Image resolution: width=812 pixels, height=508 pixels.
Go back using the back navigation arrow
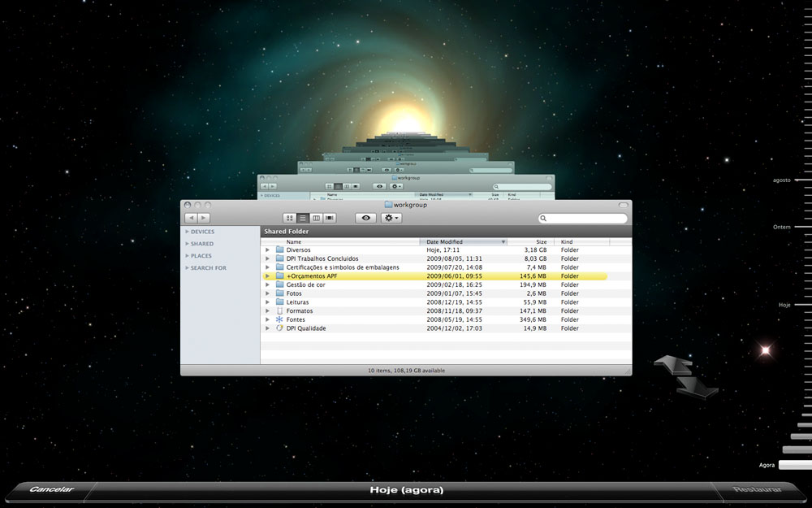191,217
